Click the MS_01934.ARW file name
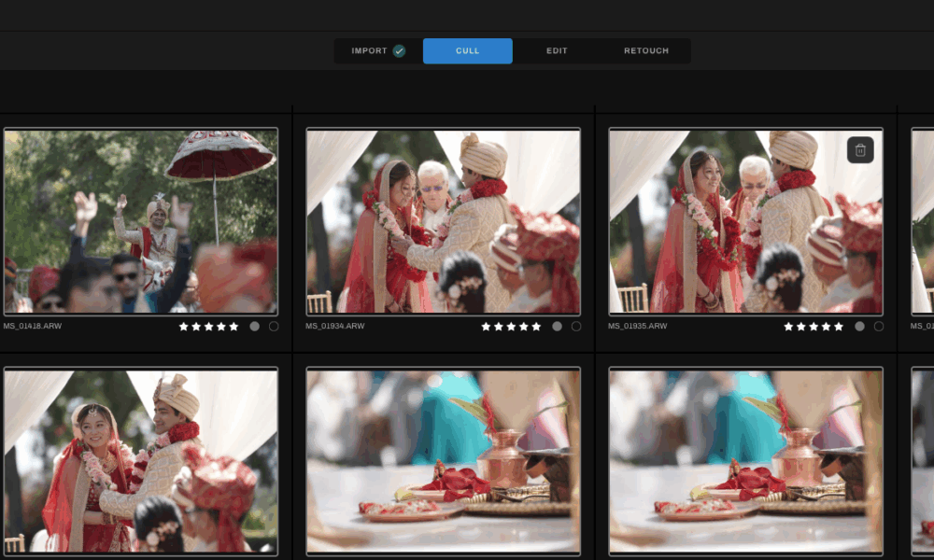This screenshot has height=560, width=934. tap(334, 326)
